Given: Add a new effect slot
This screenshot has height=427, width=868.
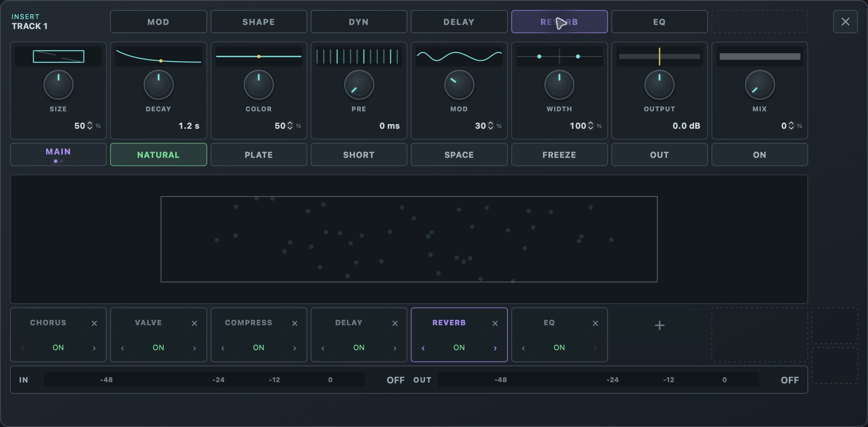Looking at the screenshot, I should click(660, 325).
